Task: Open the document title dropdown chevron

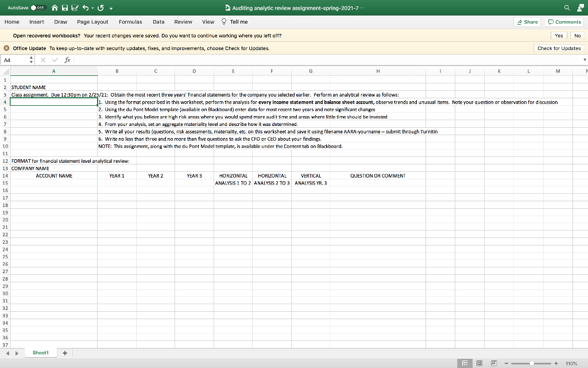Action: coord(362,8)
